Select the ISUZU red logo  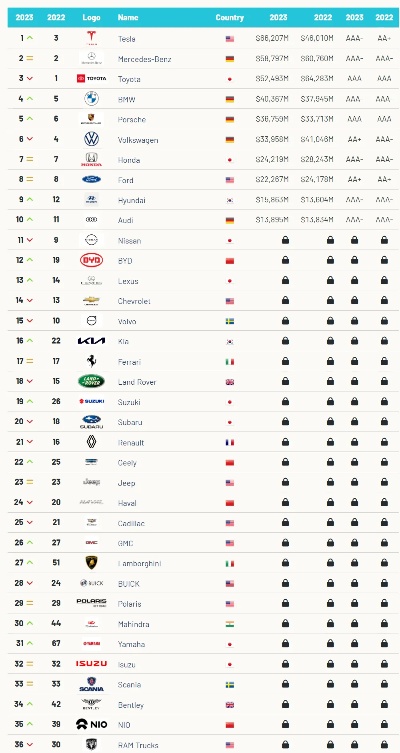pos(91,664)
